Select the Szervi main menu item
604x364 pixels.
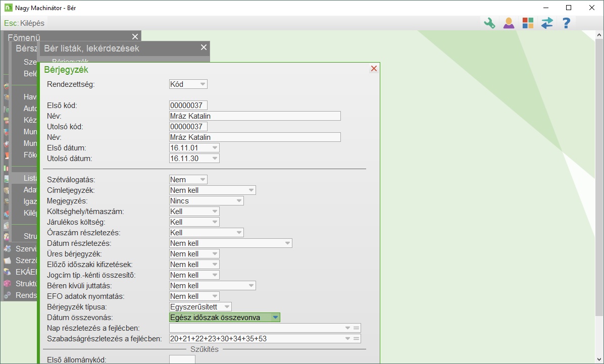point(26,249)
